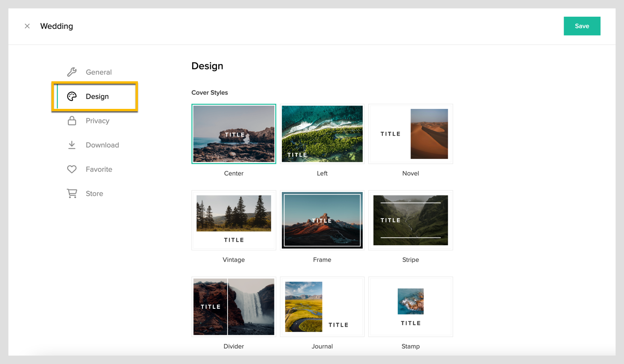The height and width of the screenshot is (364, 624).
Task: Choose the Left cover style thumbnail
Action: tap(322, 134)
